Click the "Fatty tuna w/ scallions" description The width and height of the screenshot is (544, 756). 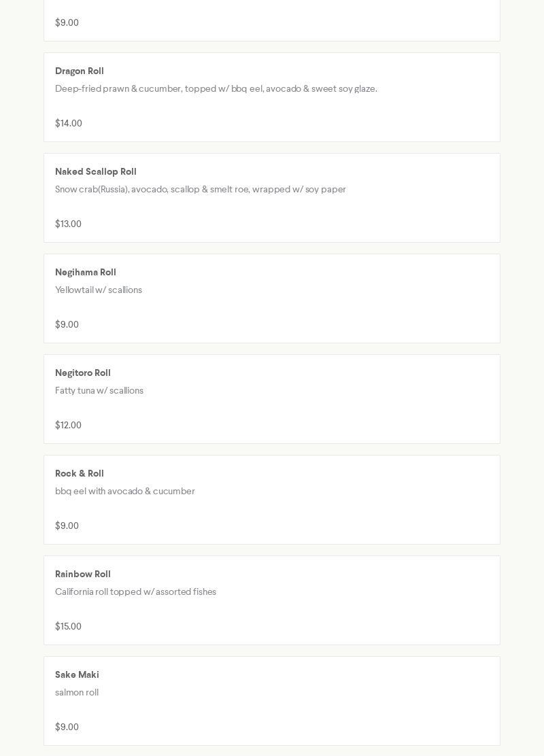coord(99,391)
